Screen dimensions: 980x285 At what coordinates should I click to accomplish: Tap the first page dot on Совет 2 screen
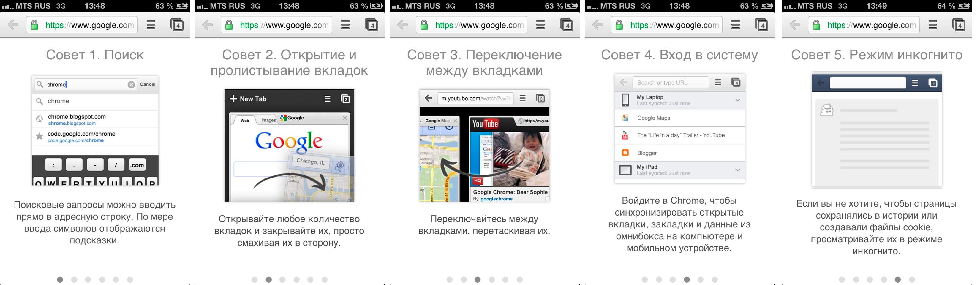tap(255, 280)
